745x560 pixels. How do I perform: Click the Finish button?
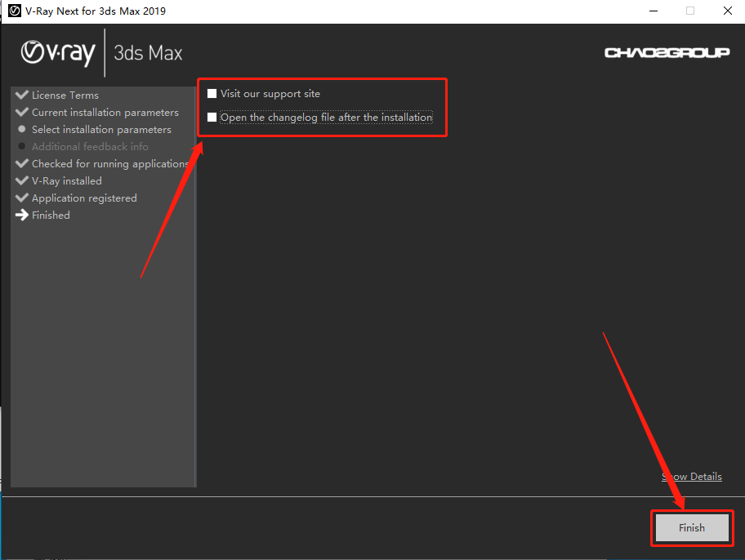point(692,527)
